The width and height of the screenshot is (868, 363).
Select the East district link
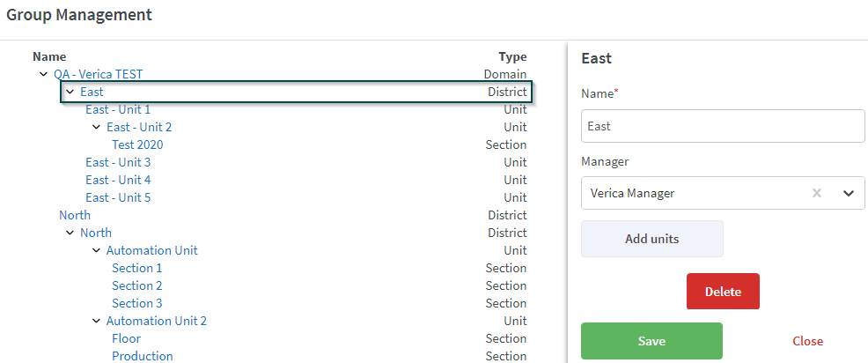point(92,92)
